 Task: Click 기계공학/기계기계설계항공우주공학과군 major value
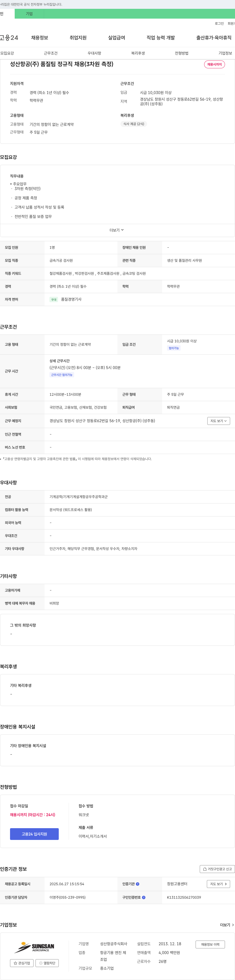[78, 497]
